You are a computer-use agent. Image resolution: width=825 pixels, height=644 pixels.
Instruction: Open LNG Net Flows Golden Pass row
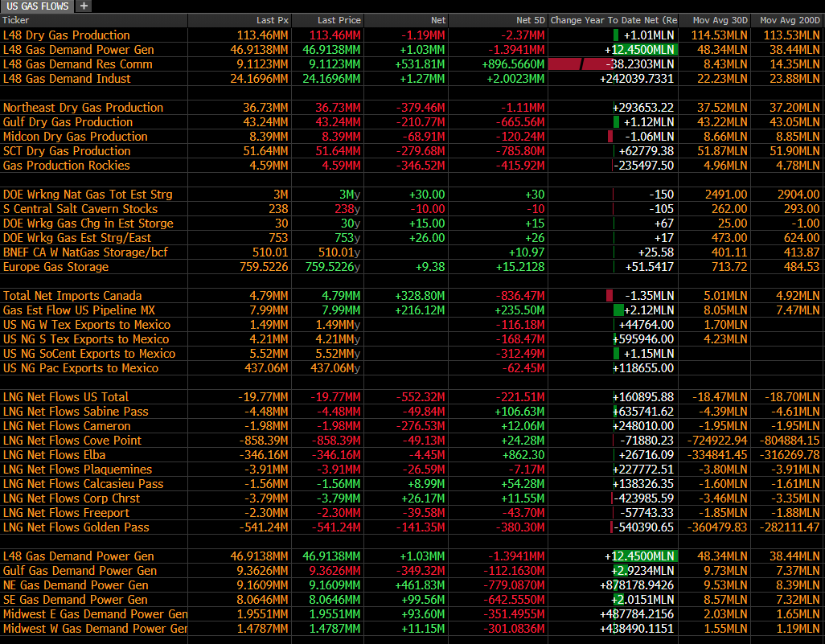click(412, 527)
